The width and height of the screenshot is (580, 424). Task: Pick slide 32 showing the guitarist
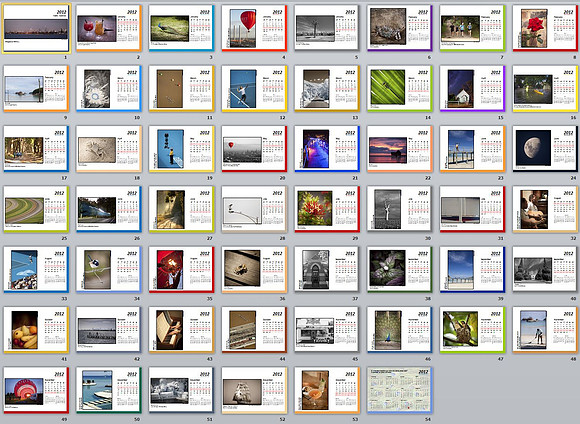click(545, 209)
